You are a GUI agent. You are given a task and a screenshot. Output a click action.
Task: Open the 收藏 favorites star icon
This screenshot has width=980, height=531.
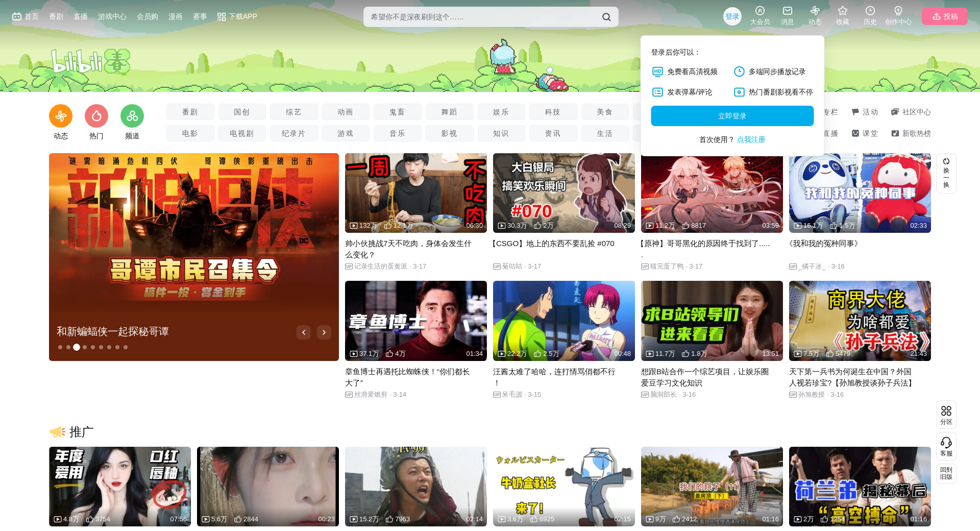[x=843, y=11]
